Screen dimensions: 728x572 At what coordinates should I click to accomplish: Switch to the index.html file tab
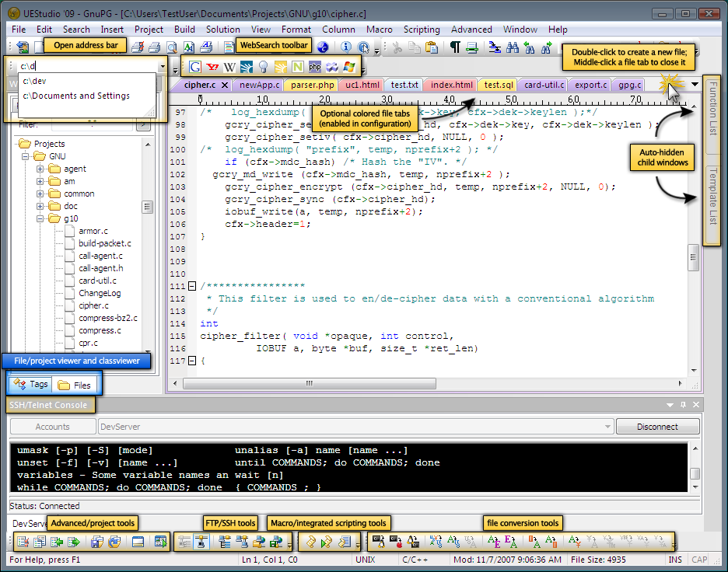pos(451,85)
